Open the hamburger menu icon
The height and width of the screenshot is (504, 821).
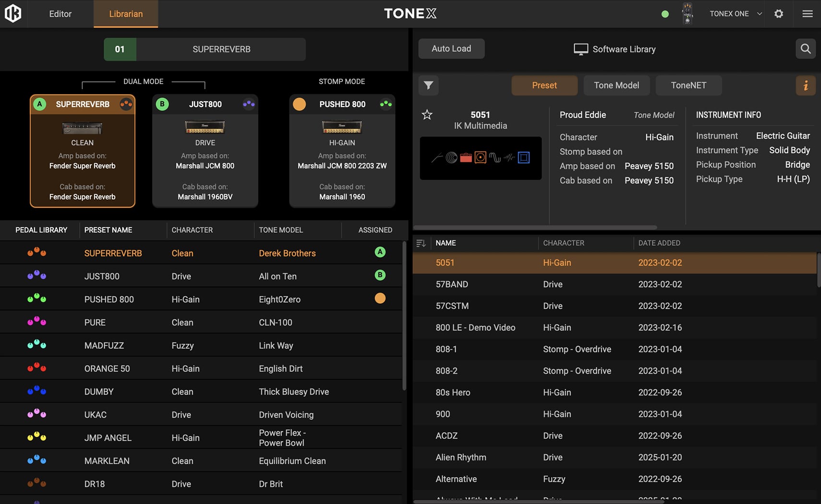point(808,13)
